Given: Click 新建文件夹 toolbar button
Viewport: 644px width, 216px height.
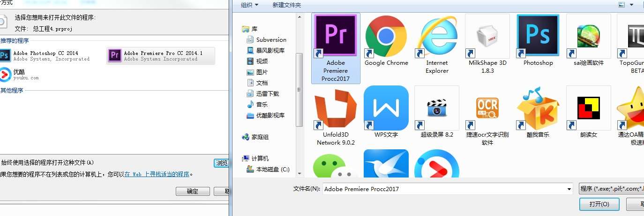Looking at the screenshot, I should coord(286,5).
